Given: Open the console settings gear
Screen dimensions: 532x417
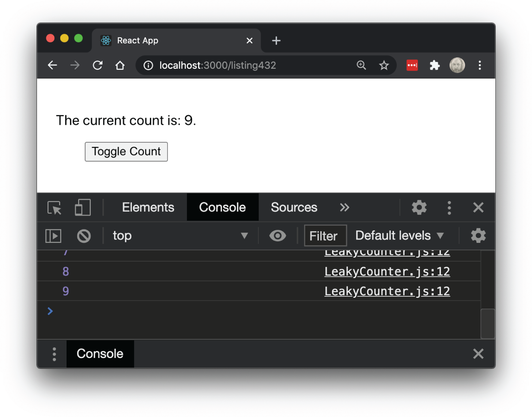Looking at the screenshot, I should coord(478,236).
